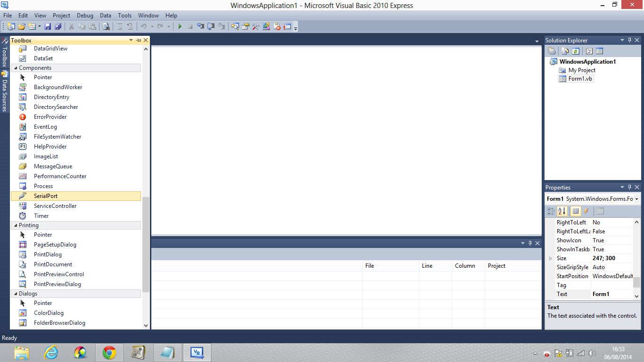Select the ColorDialog item in Toolbox
The height and width of the screenshot is (362, 644).
coord(75,313)
